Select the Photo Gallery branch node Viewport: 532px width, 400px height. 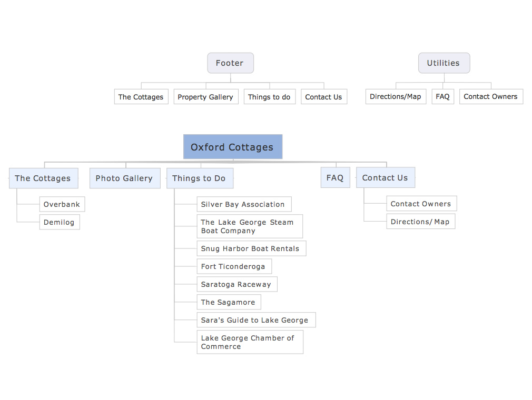[x=125, y=178]
